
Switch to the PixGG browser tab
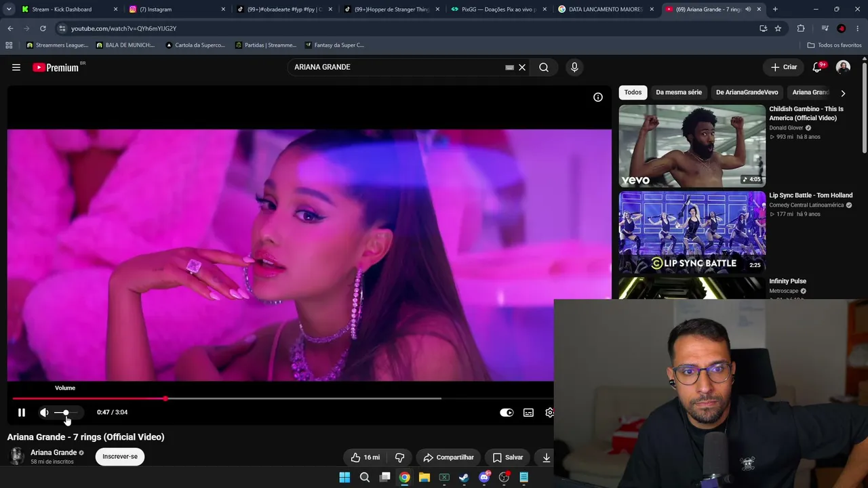click(x=498, y=9)
